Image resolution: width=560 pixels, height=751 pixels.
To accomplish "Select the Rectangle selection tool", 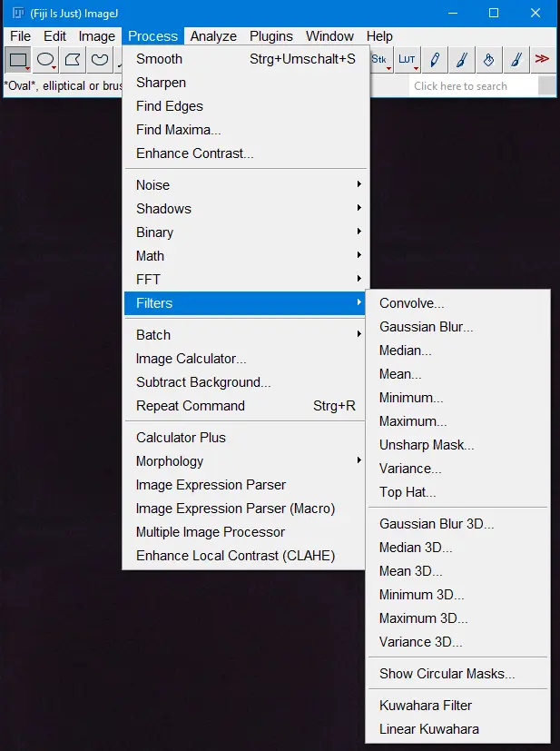I will tap(18, 60).
